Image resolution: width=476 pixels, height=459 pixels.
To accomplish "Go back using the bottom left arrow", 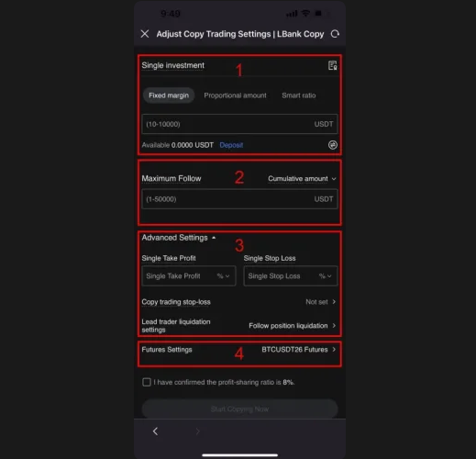I will point(155,431).
